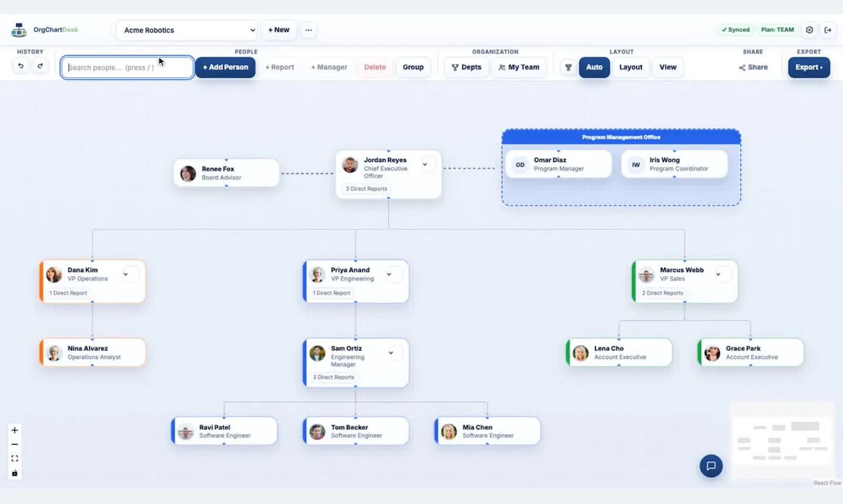Click the Group button
Image resolution: width=843 pixels, height=504 pixels.
coord(413,67)
